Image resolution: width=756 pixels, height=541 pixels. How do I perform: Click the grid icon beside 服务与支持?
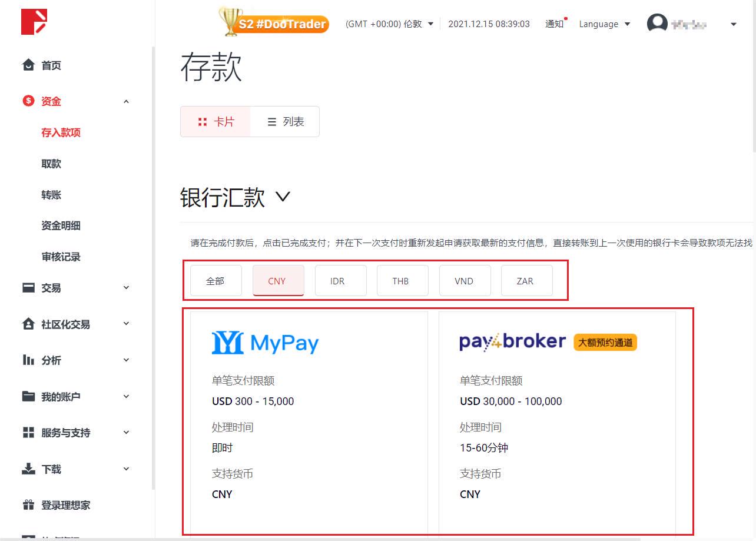click(x=28, y=433)
